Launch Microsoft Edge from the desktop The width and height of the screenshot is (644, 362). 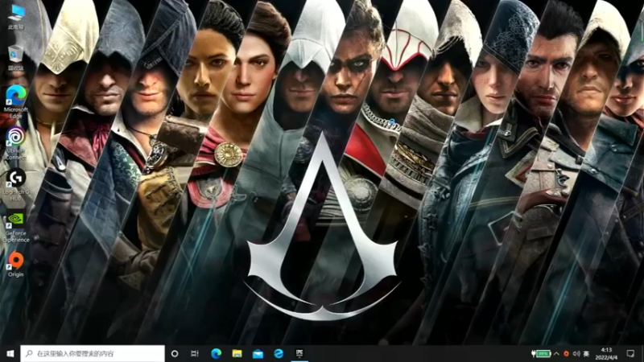pyautogui.click(x=16, y=102)
